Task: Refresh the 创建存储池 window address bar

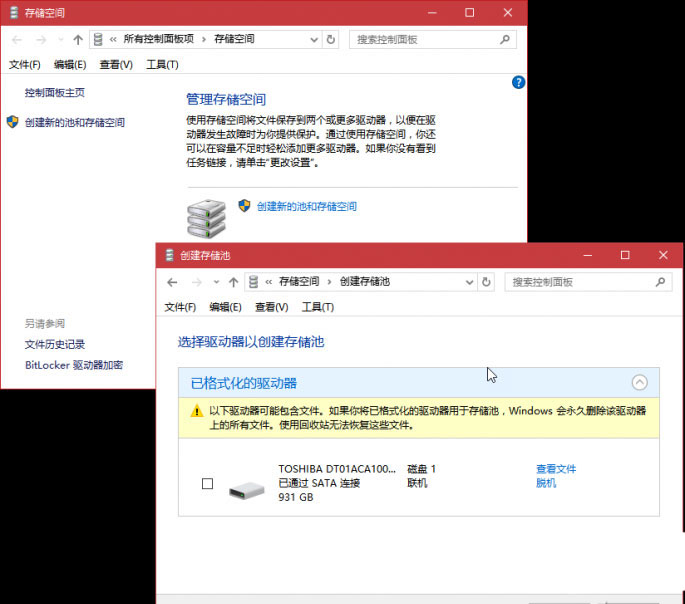Action: pyautogui.click(x=486, y=282)
